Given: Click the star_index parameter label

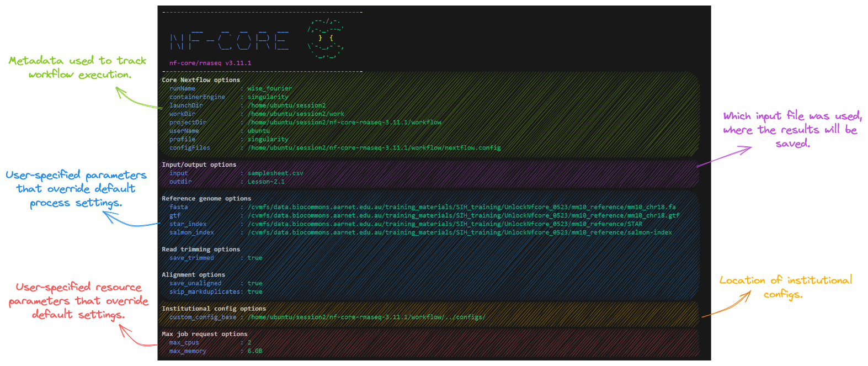Looking at the screenshot, I should (188, 224).
